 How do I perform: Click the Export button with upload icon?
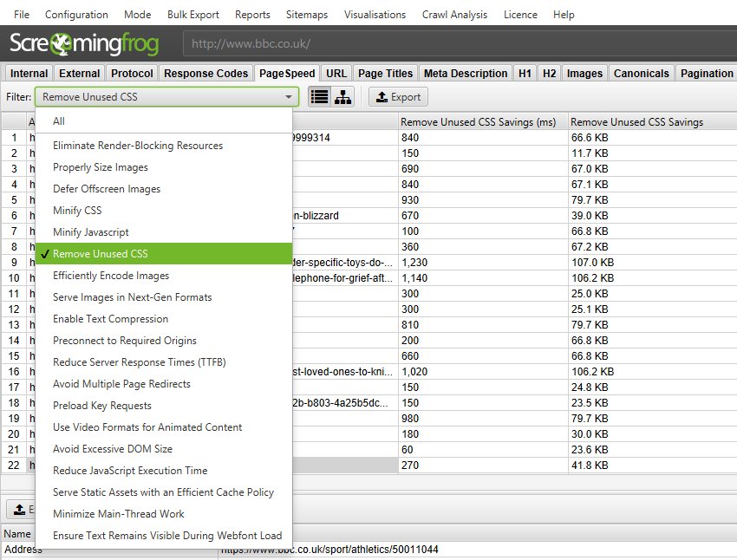click(x=397, y=97)
